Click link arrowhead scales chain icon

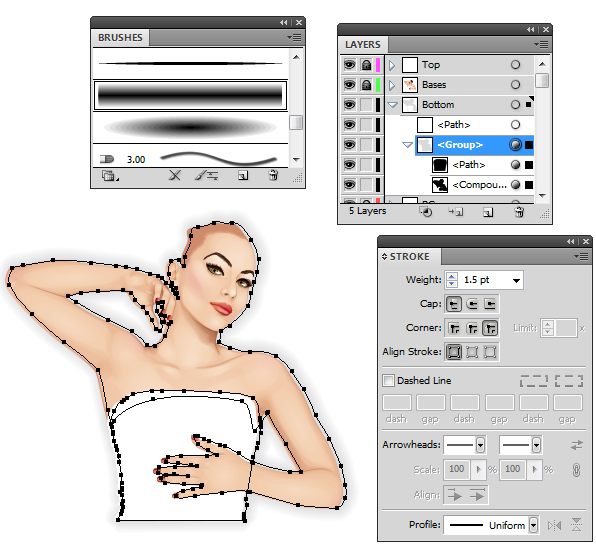pos(576,470)
